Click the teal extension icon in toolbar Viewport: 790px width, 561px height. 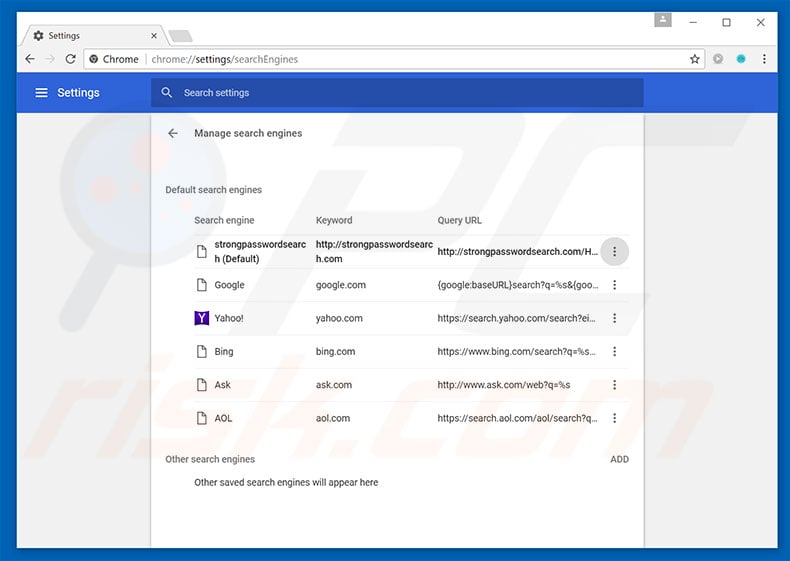(x=741, y=59)
